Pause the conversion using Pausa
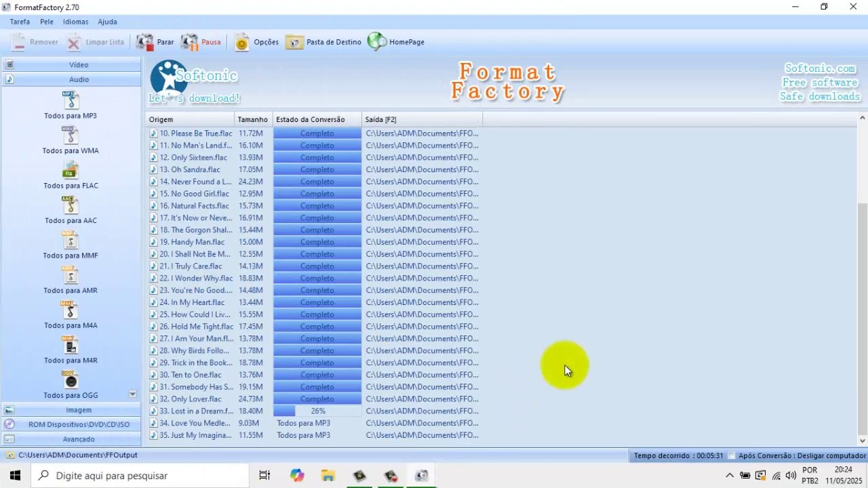Image resolution: width=868 pixels, height=488 pixels. click(x=201, y=42)
